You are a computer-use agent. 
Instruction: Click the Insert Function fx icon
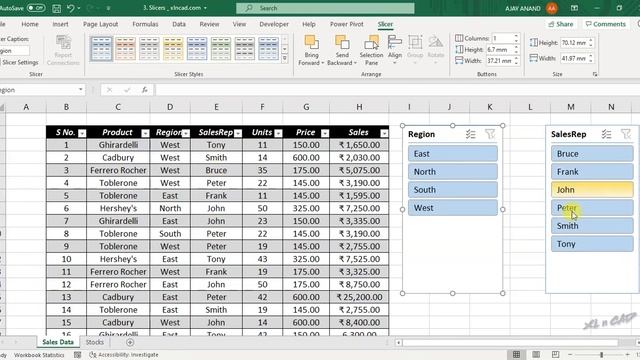144,90
